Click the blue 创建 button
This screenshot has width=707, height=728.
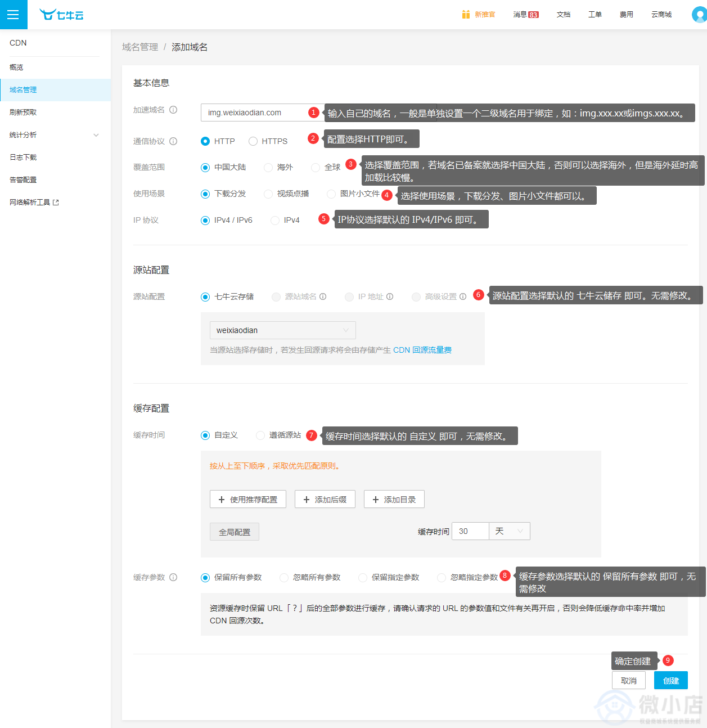coord(671,680)
